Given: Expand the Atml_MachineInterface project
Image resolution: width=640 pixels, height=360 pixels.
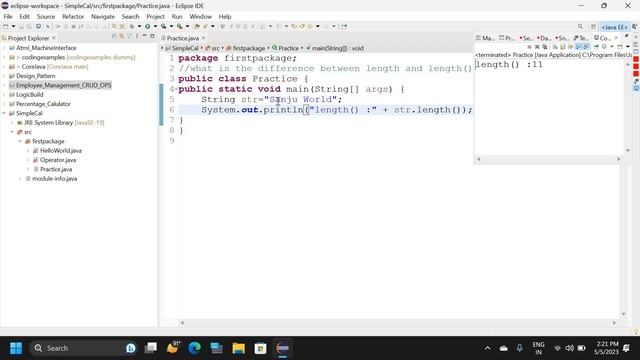Looking at the screenshot, I should pyautogui.click(x=4, y=48).
